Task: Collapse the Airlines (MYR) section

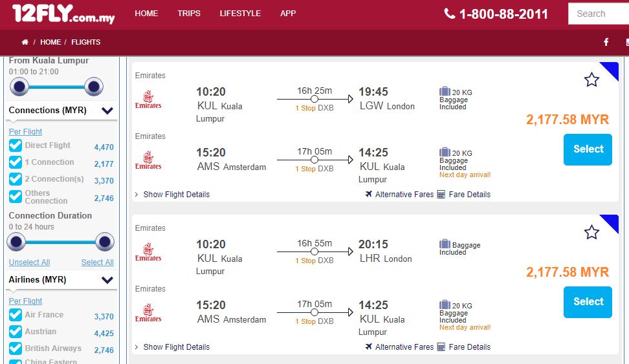Action: pos(107,280)
